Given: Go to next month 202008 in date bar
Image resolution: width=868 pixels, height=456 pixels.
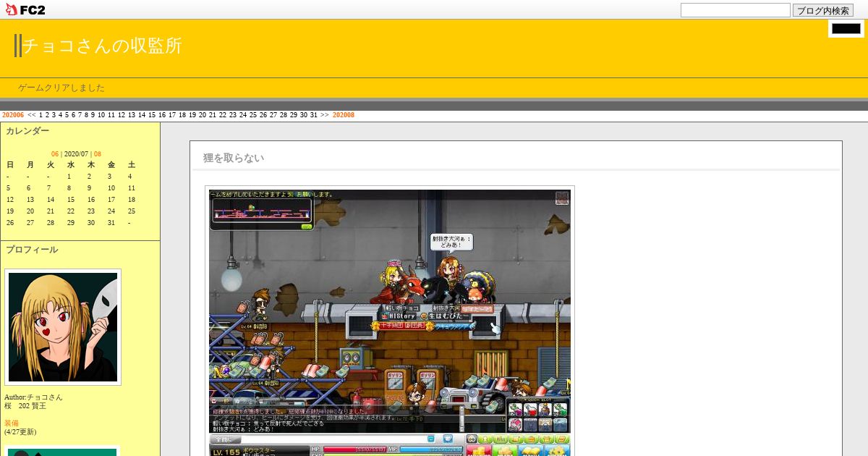Looking at the screenshot, I should pos(344,115).
